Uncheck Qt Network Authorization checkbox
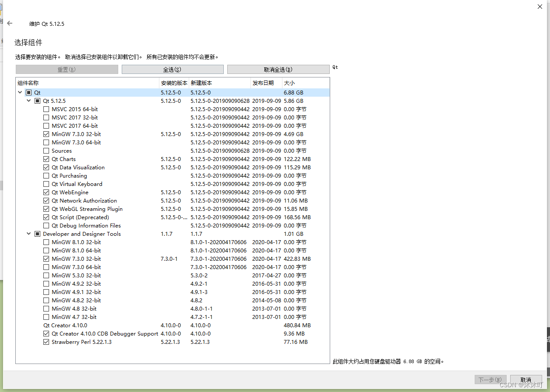 (x=46, y=201)
